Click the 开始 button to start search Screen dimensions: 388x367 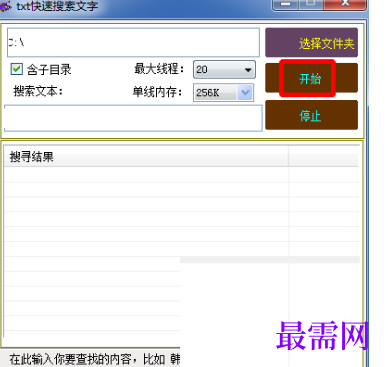311,78
